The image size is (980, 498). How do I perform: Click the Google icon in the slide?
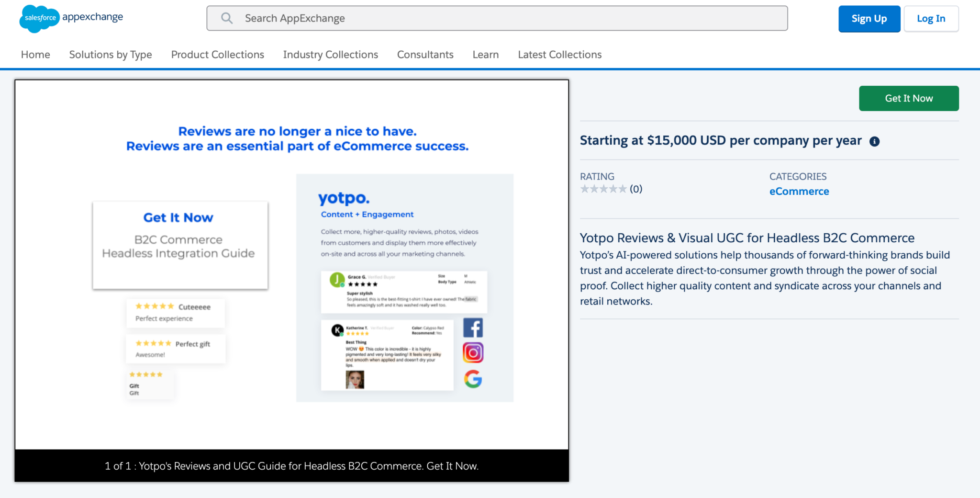[x=473, y=379]
